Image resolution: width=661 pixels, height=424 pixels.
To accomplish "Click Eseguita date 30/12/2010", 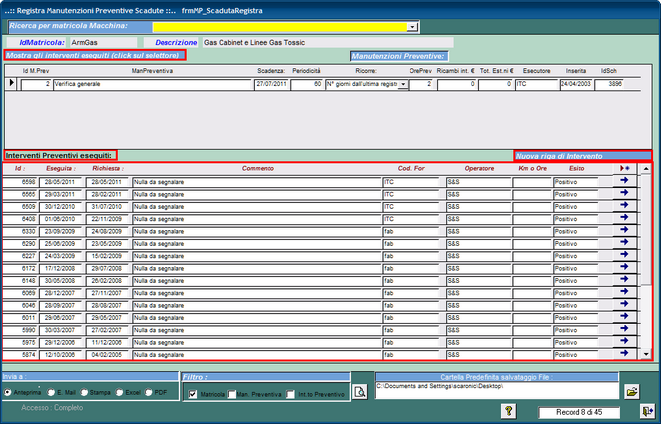I will point(60,207).
